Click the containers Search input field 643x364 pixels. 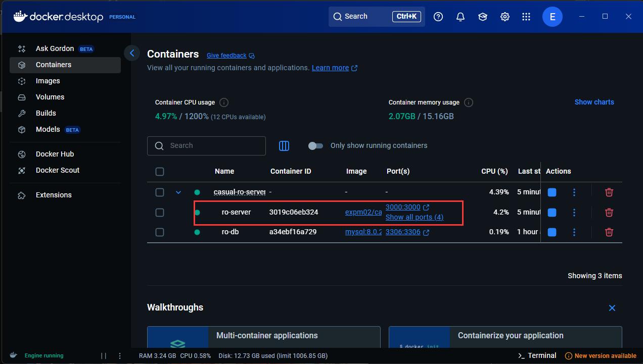[206, 146]
